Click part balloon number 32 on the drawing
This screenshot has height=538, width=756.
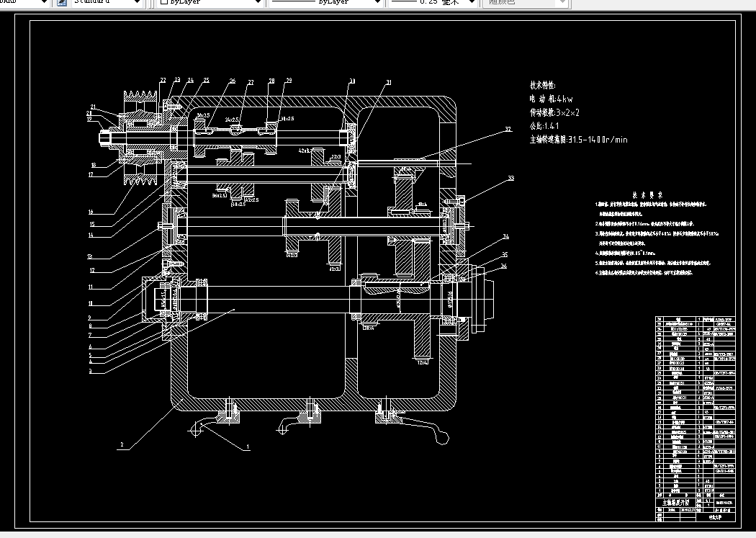[x=508, y=127]
